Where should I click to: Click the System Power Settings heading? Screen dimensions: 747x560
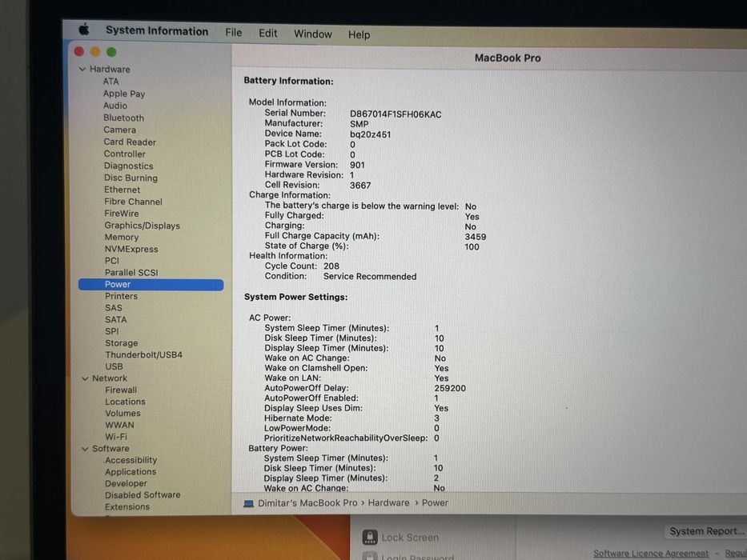coord(295,297)
